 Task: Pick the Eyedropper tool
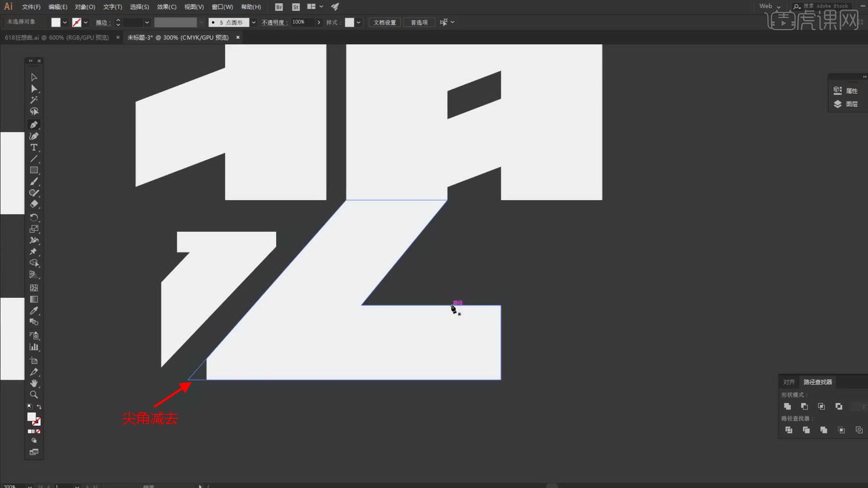pyautogui.click(x=34, y=311)
